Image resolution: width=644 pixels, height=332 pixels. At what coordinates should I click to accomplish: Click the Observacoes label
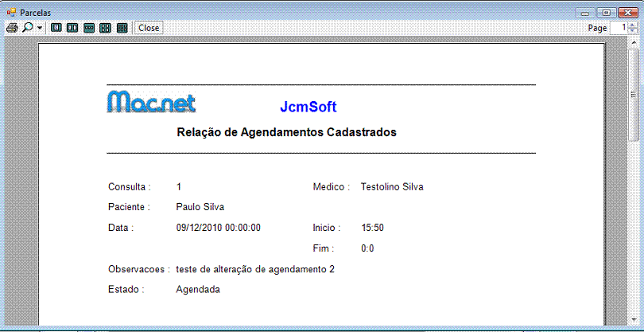[x=139, y=269]
